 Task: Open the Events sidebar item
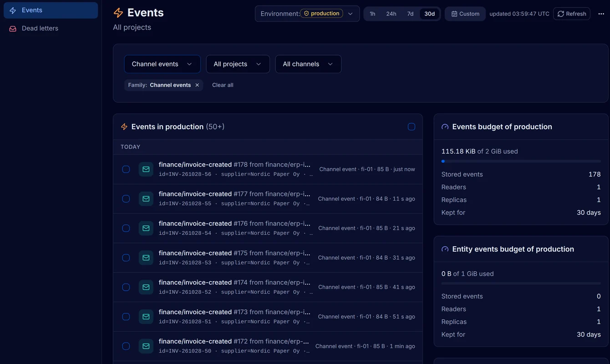51,10
